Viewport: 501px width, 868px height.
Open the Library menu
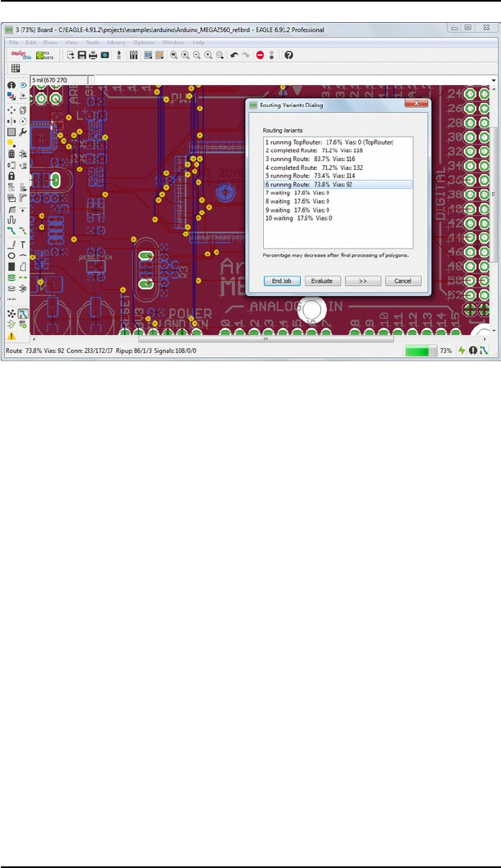(116, 42)
